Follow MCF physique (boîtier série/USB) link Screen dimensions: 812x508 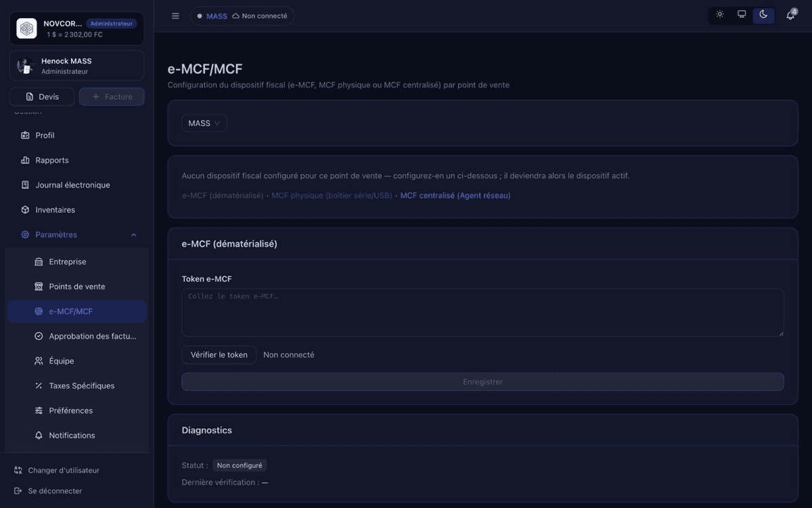tap(332, 196)
